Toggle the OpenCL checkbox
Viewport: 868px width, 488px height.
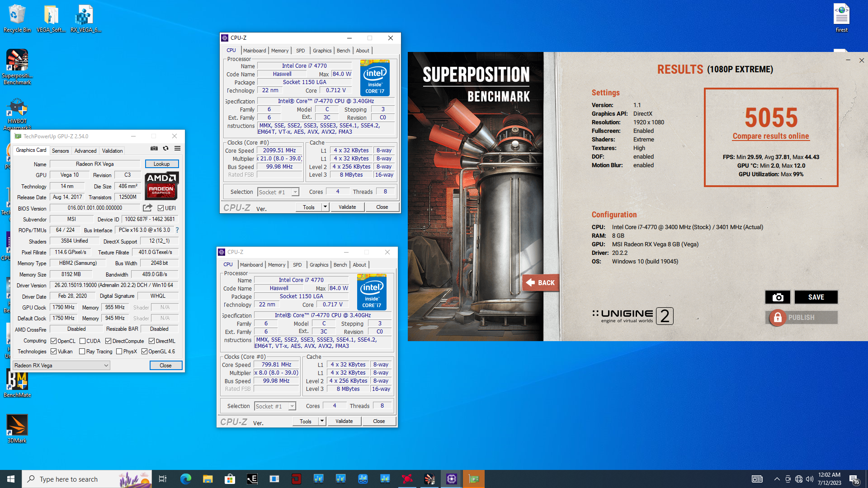tap(53, 341)
